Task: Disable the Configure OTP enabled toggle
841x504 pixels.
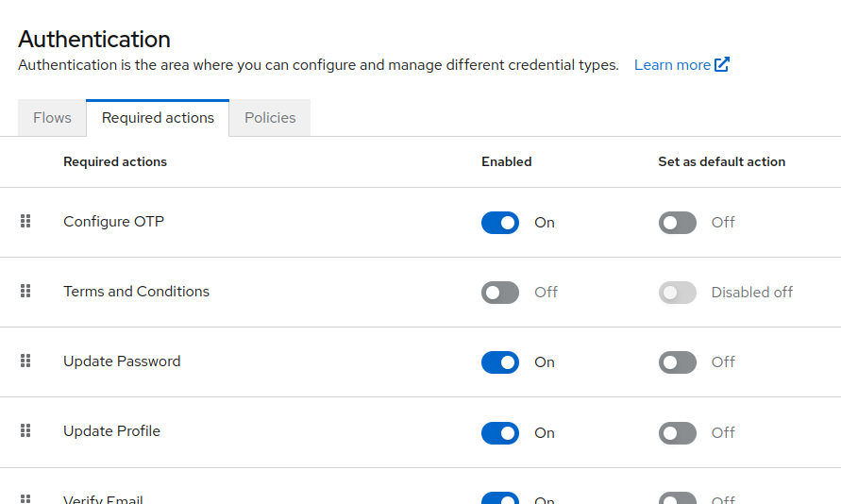Action: coord(500,223)
